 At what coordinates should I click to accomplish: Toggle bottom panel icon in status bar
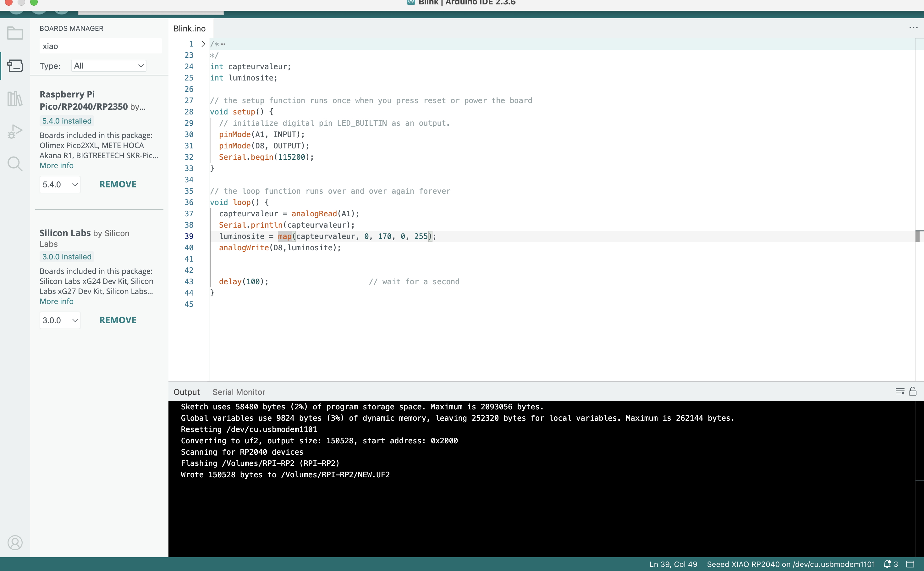tap(910, 564)
